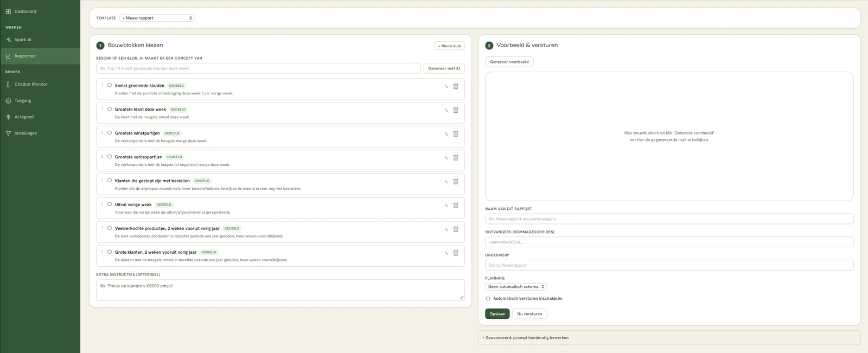The height and width of the screenshot is (353, 868).
Task: Go to Toegang in the sidebar
Action: [40, 100]
